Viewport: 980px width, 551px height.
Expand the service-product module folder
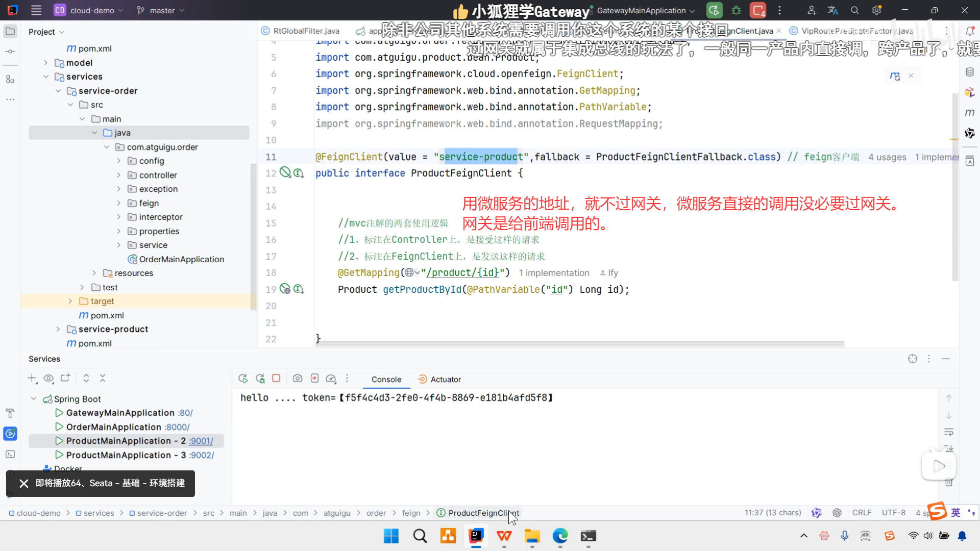coord(58,329)
